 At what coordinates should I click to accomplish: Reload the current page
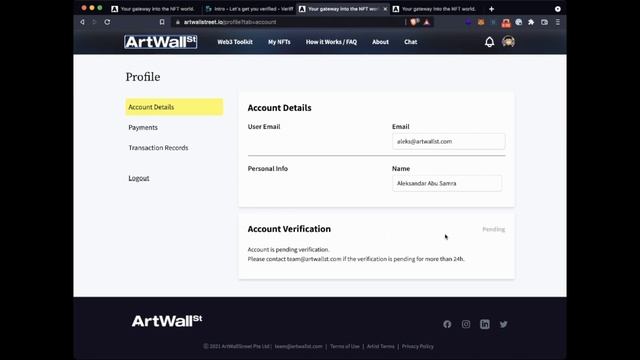click(x=107, y=22)
